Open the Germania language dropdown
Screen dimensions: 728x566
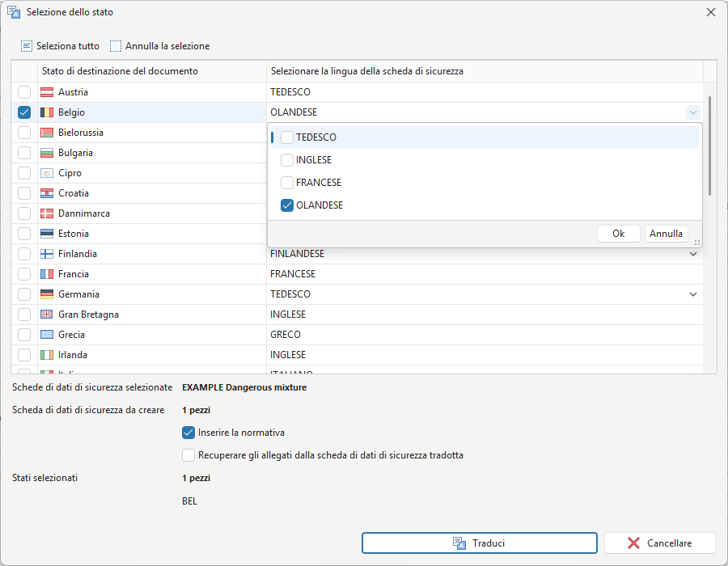click(693, 294)
